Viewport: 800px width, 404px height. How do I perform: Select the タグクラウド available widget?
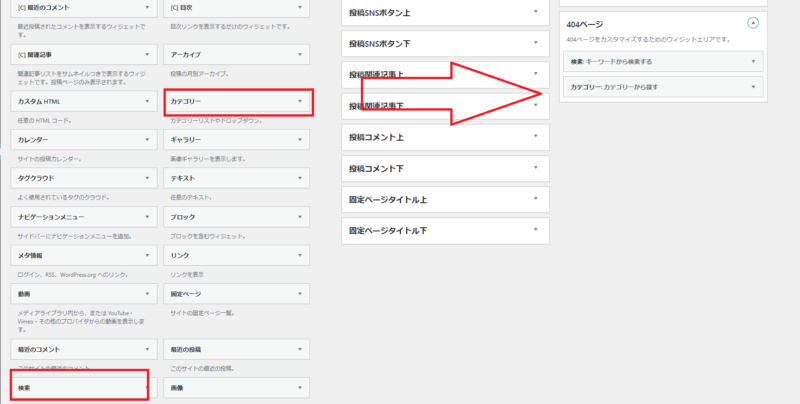click(x=80, y=177)
